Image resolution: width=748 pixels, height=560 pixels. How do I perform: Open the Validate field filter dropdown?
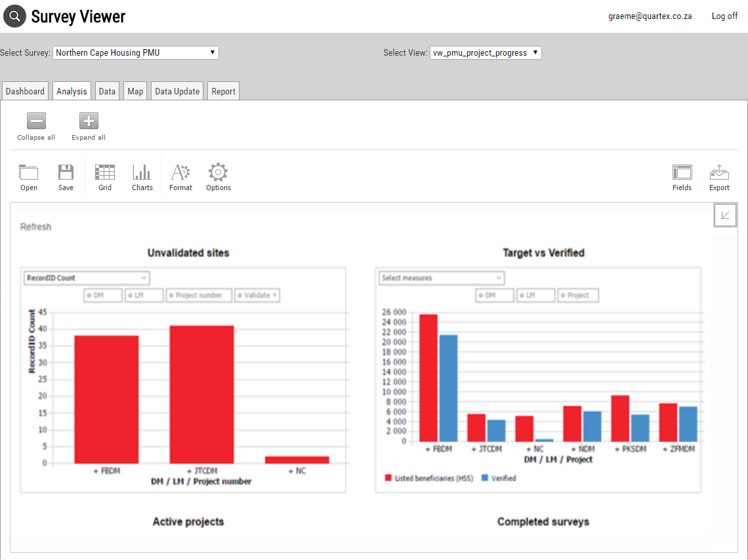(257, 296)
